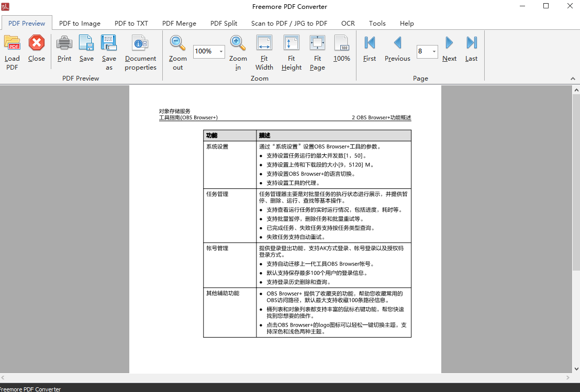This screenshot has width=580, height=392.
Task: Collapse the ribbon with chevron arrow
Action: point(573,79)
